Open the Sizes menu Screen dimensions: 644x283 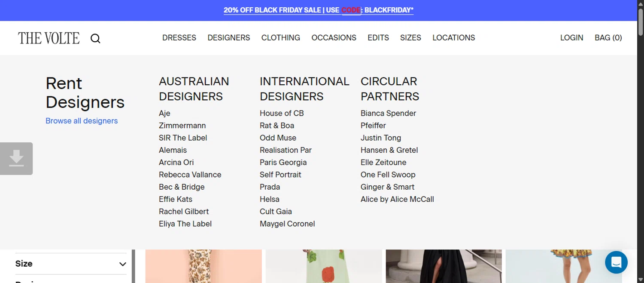click(x=410, y=38)
